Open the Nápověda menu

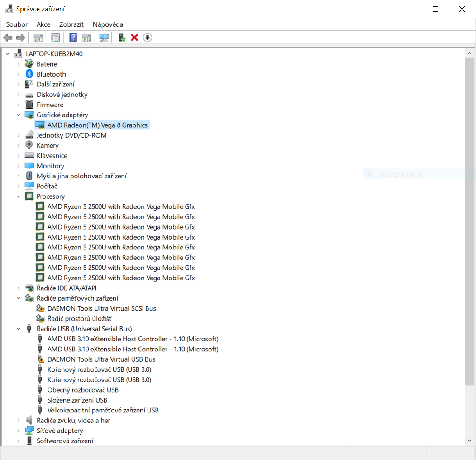click(108, 24)
